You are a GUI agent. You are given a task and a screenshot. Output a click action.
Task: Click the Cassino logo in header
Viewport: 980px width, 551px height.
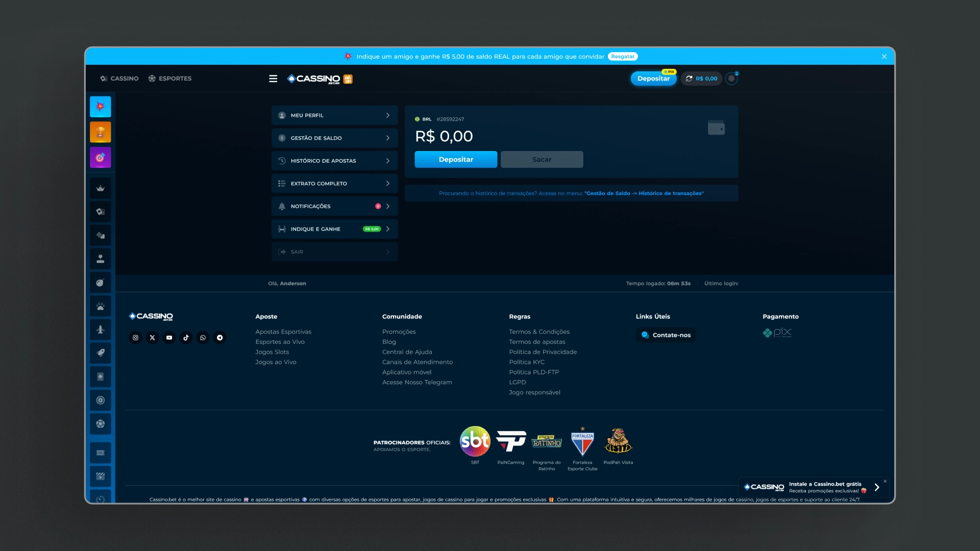[x=313, y=79]
